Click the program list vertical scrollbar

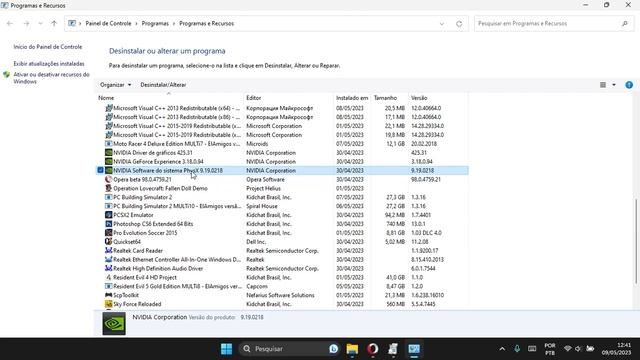click(636, 241)
